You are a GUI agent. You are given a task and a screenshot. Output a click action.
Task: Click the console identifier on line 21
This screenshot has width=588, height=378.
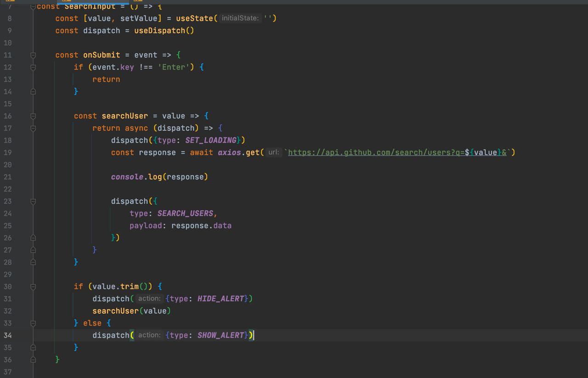click(x=127, y=177)
